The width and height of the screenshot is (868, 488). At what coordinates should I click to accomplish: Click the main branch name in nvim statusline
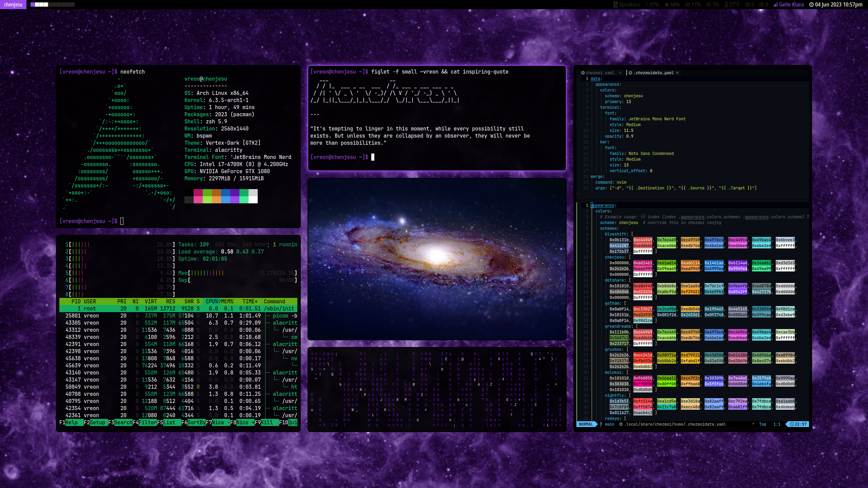tap(609, 424)
